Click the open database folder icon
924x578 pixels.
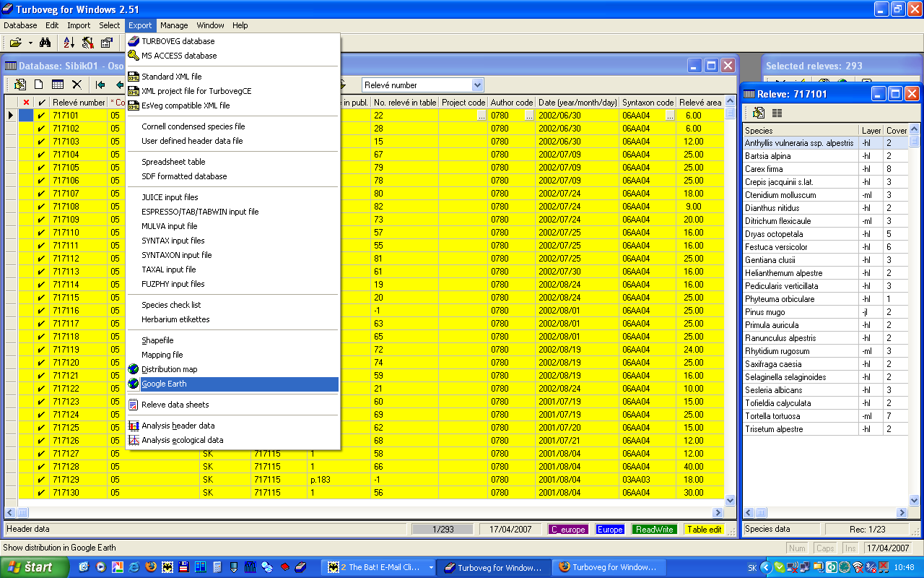[x=15, y=43]
